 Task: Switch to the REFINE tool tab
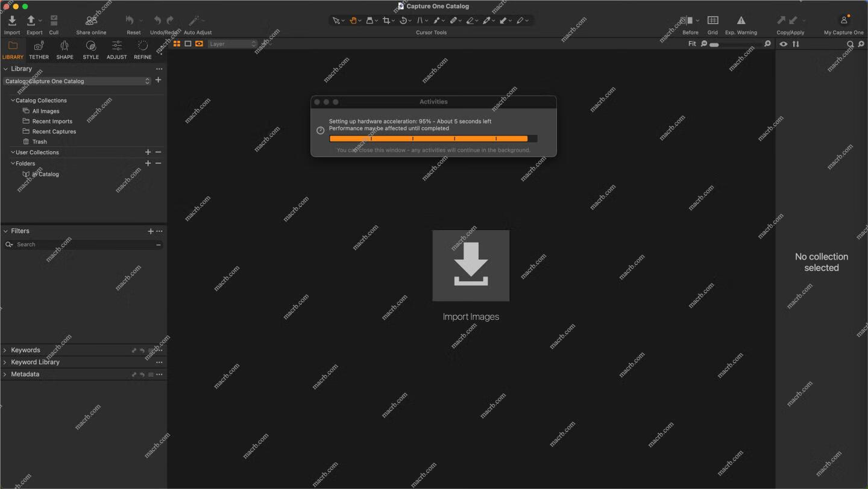click(x=143, y=50)
